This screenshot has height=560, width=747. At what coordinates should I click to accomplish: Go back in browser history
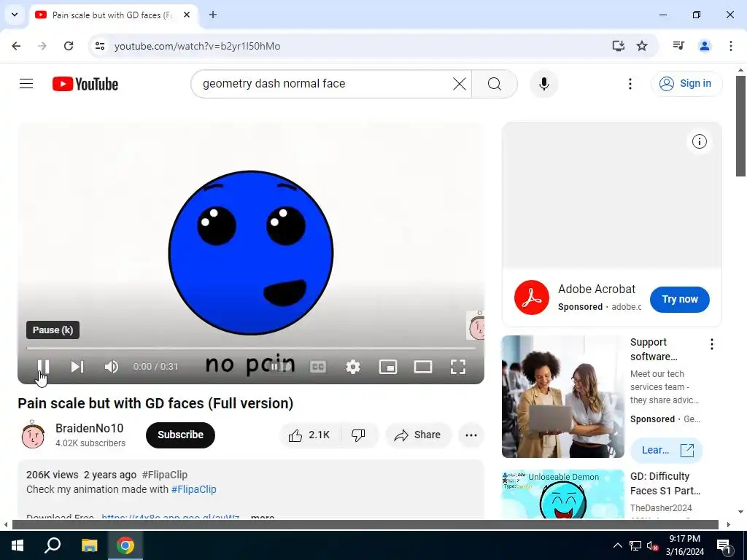(16, 46)
